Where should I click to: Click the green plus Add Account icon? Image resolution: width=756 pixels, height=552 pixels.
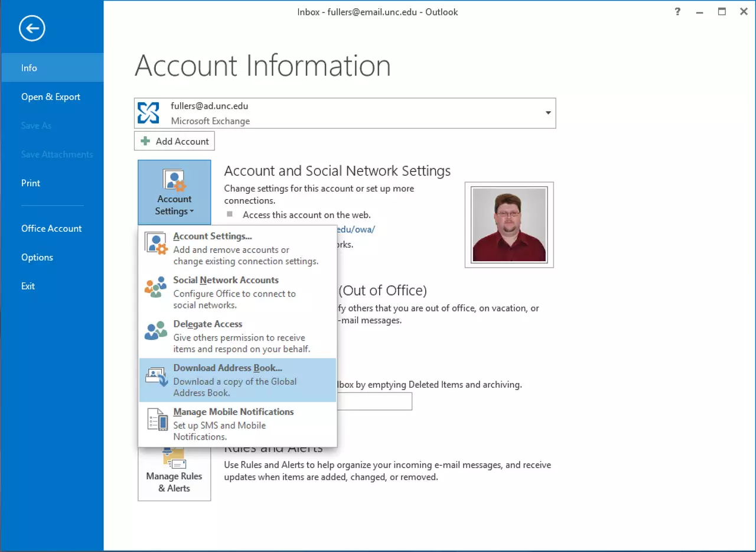click(145, 141)
